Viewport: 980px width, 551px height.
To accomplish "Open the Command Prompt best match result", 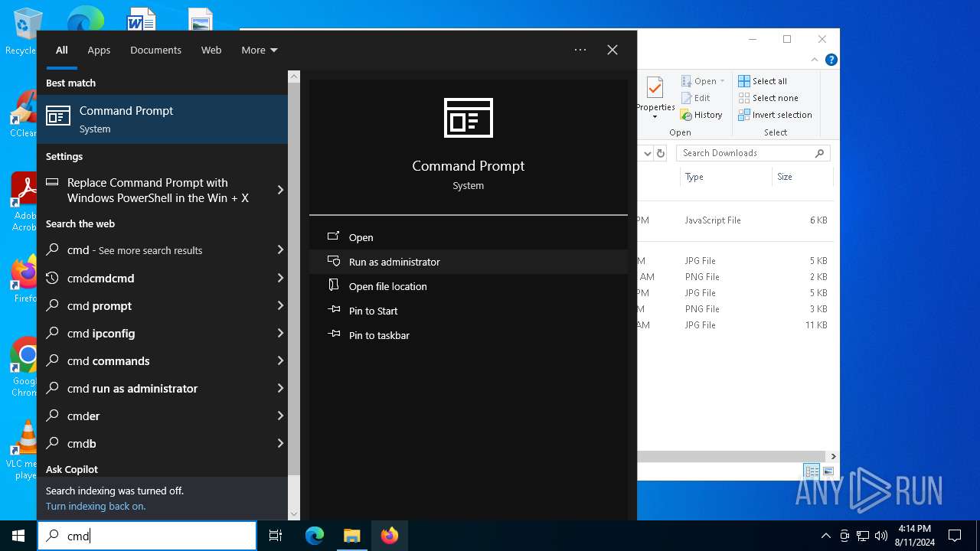I will coord(162,119).
